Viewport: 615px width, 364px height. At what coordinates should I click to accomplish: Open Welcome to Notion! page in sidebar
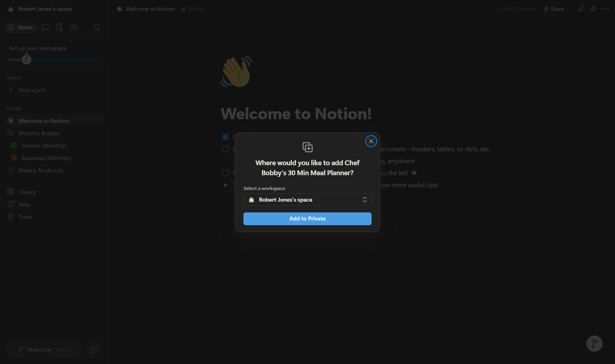tap(54, 121)
